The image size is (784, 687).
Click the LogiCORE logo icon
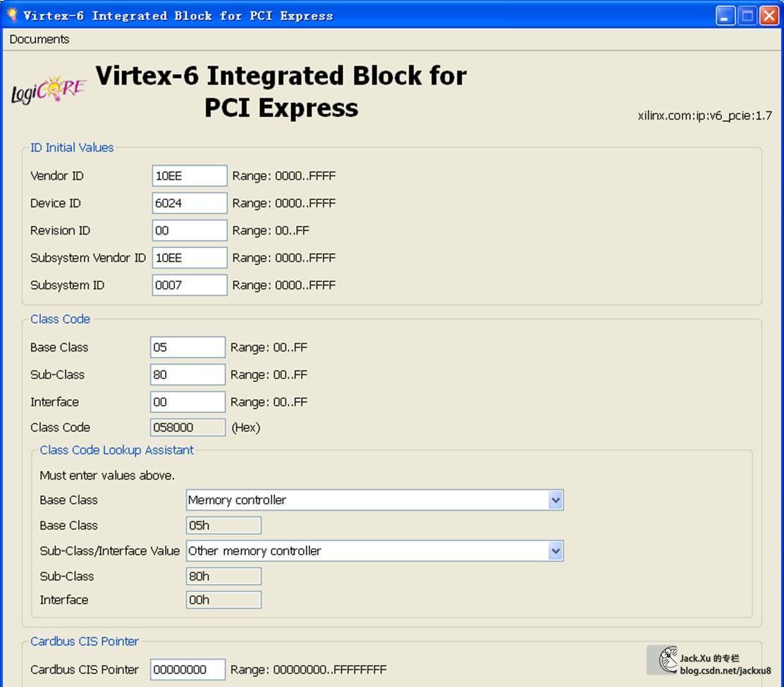(49, 90)
